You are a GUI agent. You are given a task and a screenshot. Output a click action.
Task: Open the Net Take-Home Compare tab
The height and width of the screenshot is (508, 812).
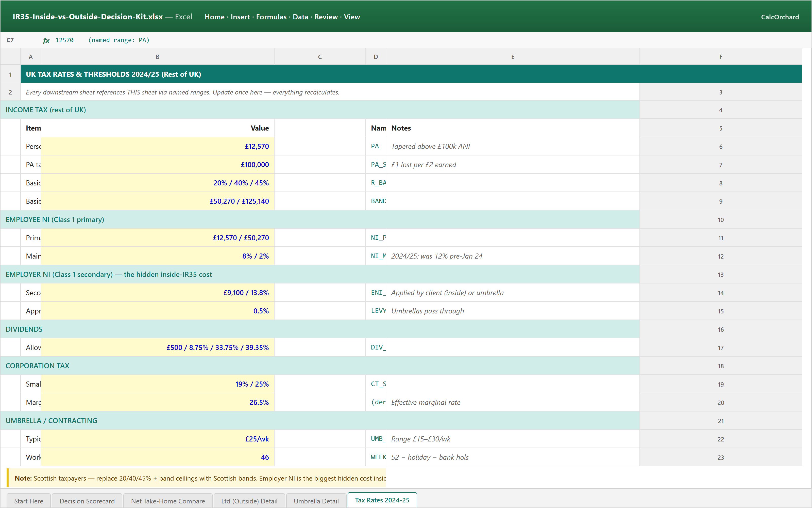pyautogui.click(x=168, y=501)
